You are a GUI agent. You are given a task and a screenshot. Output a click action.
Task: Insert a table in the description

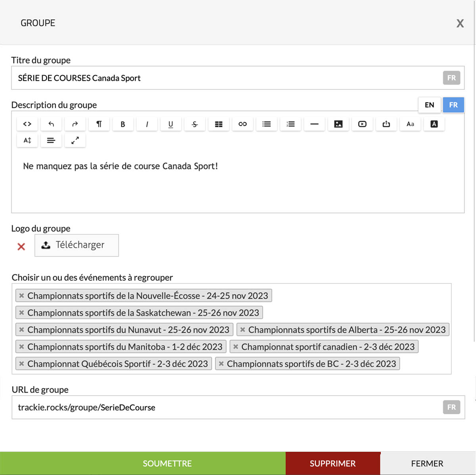tap(219, 124)
